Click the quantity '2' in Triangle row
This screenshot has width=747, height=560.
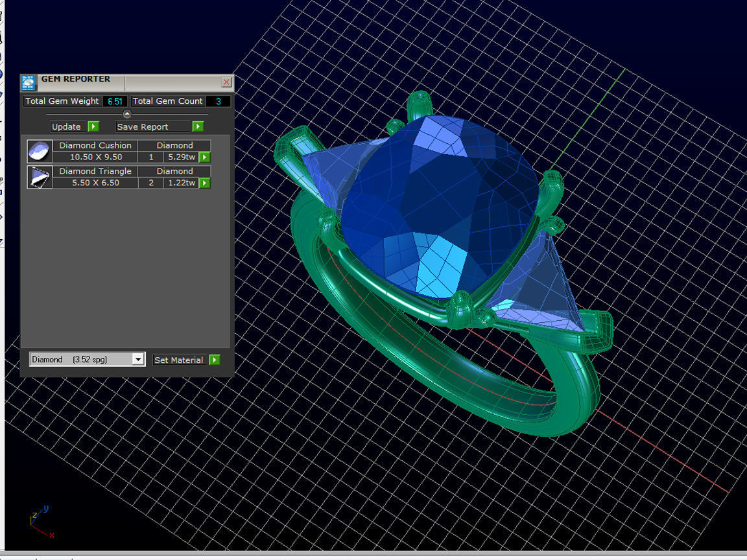[x=151, y=183]
